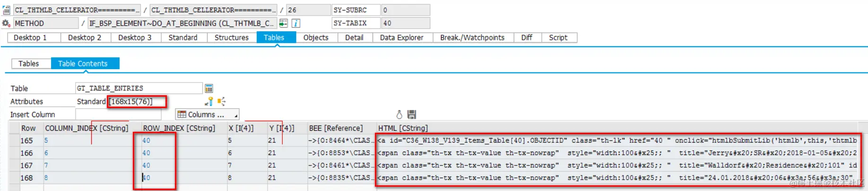Click the first CL_THTMLB_CELLERATOR program field
Viewport: 868px width, 191px height.
coord(77,10)
